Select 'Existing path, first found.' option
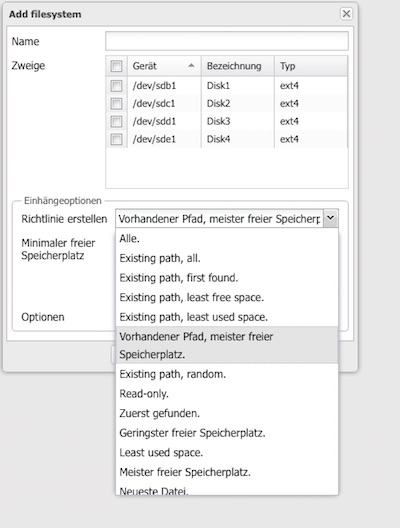400x528 pixels. click(x=227, y=278)
